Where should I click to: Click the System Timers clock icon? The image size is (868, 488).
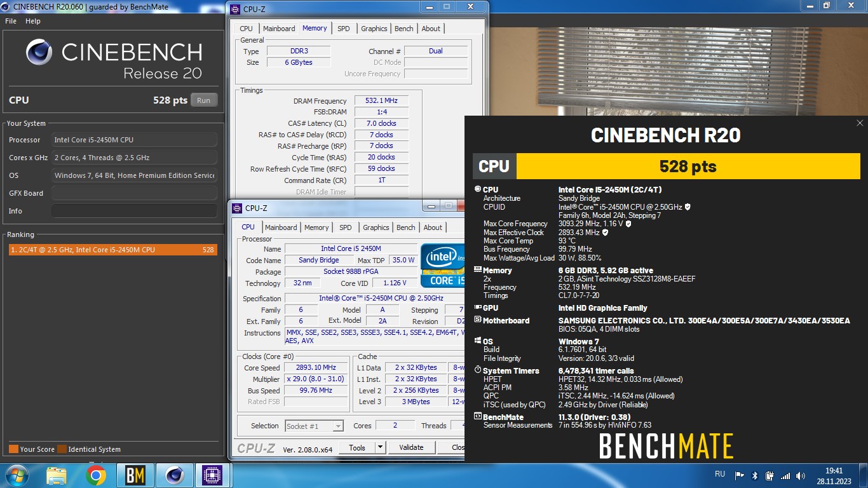[x=478, y=370]
